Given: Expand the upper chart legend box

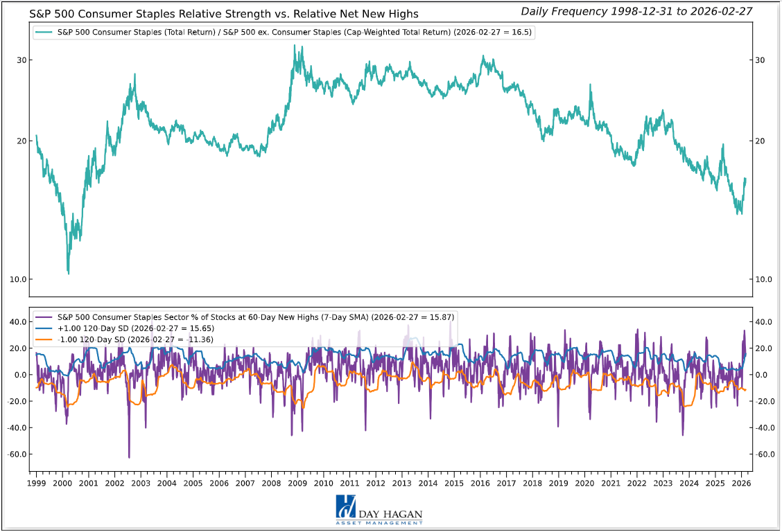Looking at the screenshot, I should tap(284, 31).
